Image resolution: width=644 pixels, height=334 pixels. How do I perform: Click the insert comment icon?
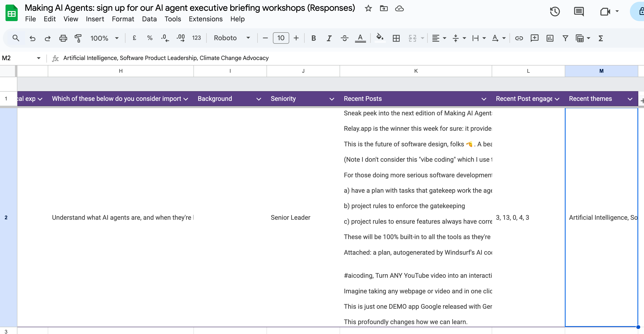[534, 38]
